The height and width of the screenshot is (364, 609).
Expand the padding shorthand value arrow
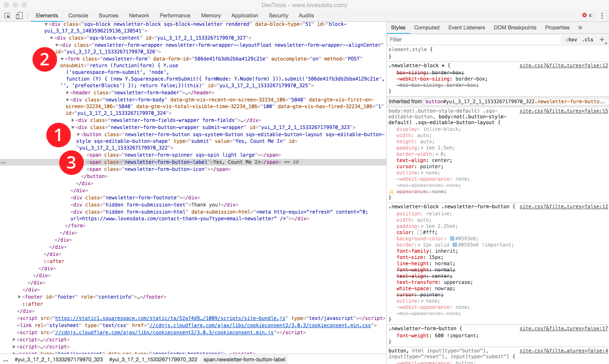[x=423, y=147]
